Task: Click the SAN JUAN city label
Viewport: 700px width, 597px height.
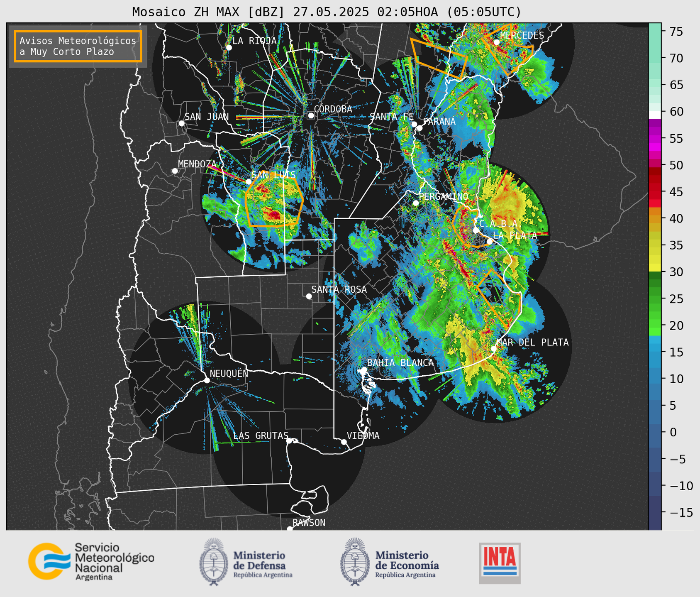Action: coord(206,117)
